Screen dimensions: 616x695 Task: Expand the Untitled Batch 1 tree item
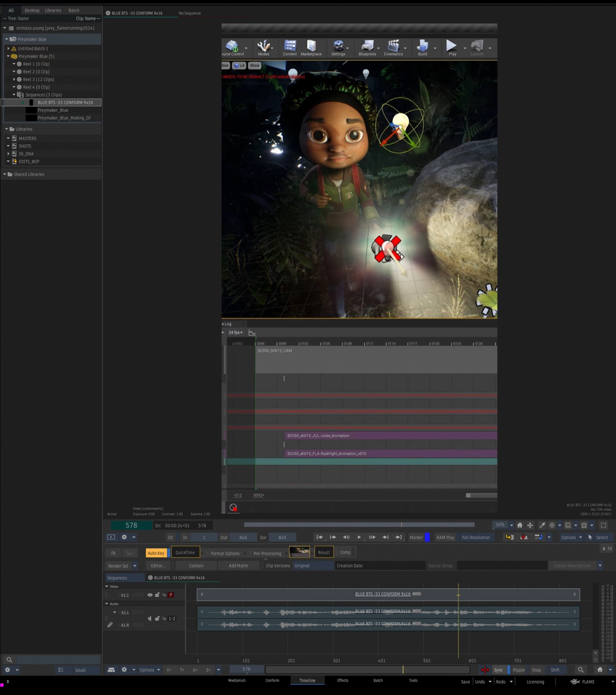pyautogui.click(x=8, y=49)
